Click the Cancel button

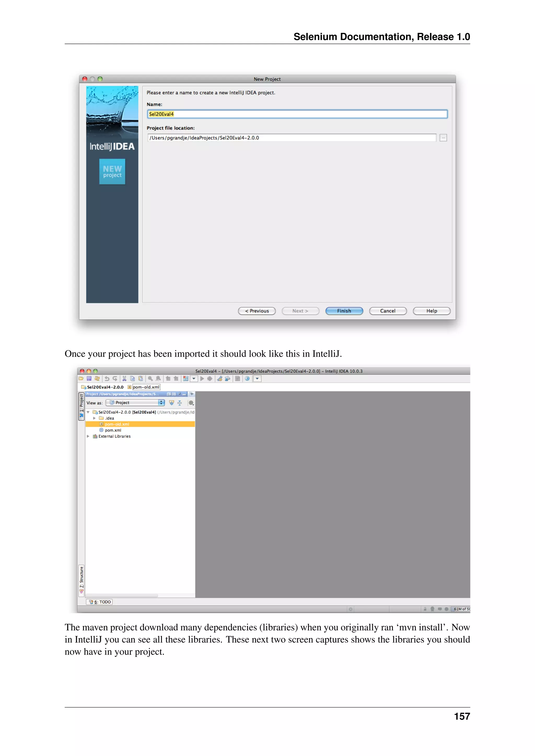click(388, 311)
